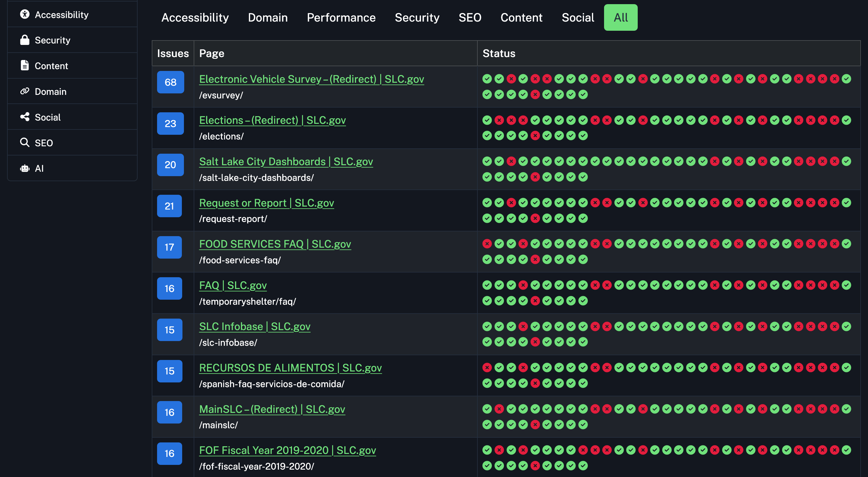Open SLC Infobase page link
The width and height of the screenshot is (868, 477).
pyautogui.click(x=255, y=327)
